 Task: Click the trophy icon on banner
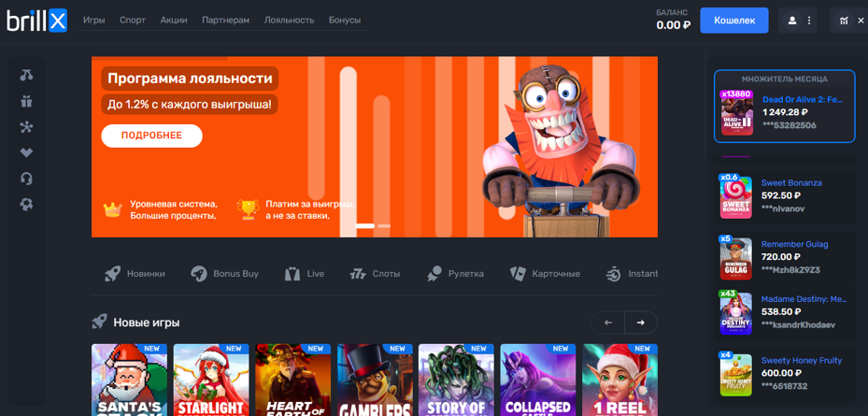[247, 209]
